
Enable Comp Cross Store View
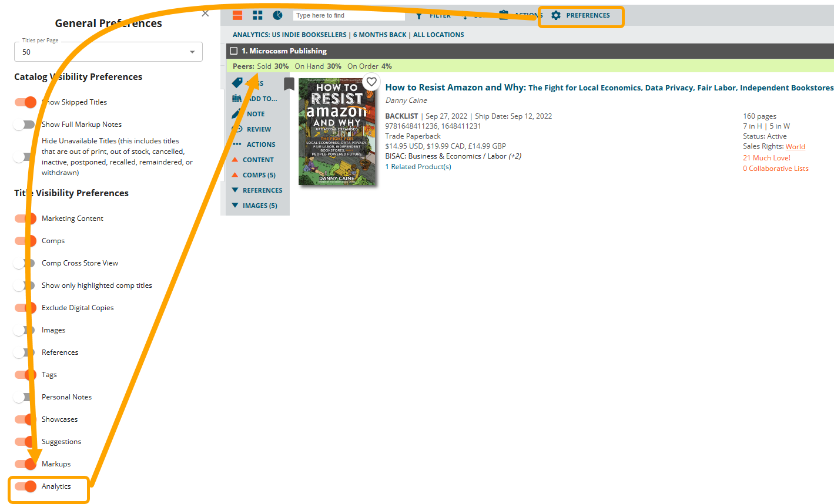point(24,263)
